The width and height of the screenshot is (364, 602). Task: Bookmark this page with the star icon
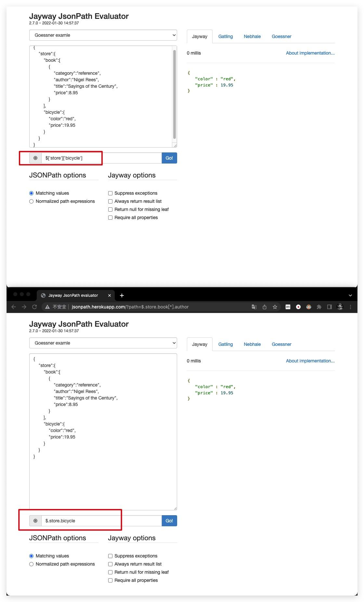pyautogui.click(x=275, y=307)
